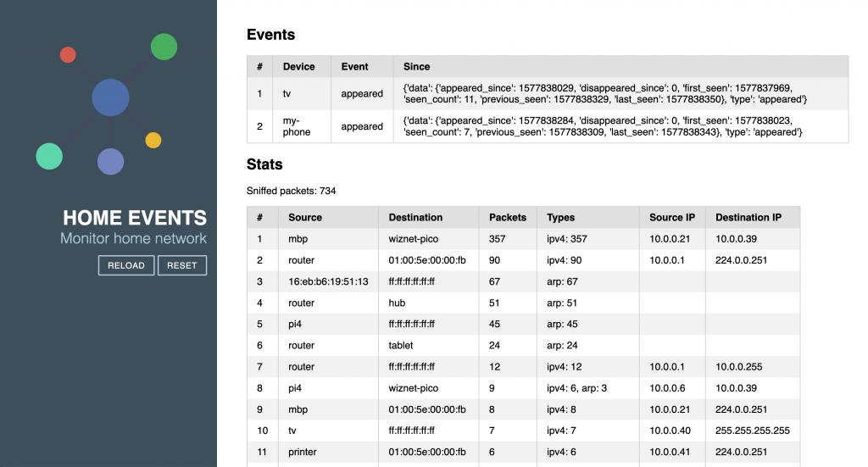Click 'arp: 67' type cell
This screenshot has width=868, height=467.
tap(562, 281)
